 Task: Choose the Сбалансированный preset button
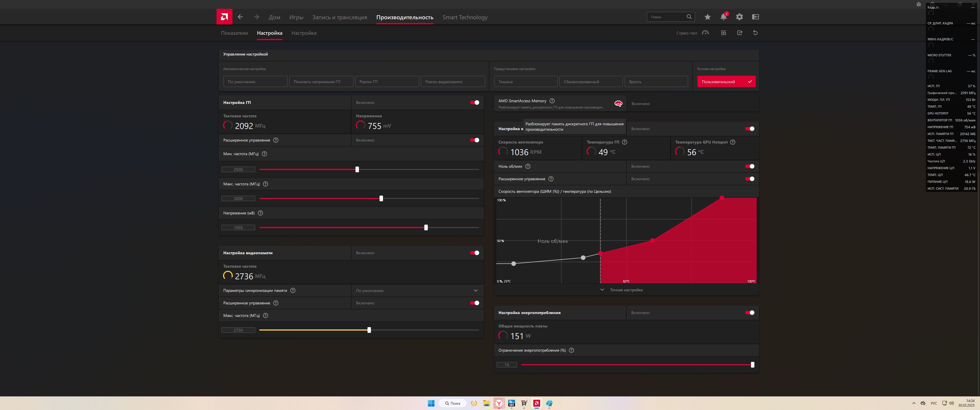(591, 81)
